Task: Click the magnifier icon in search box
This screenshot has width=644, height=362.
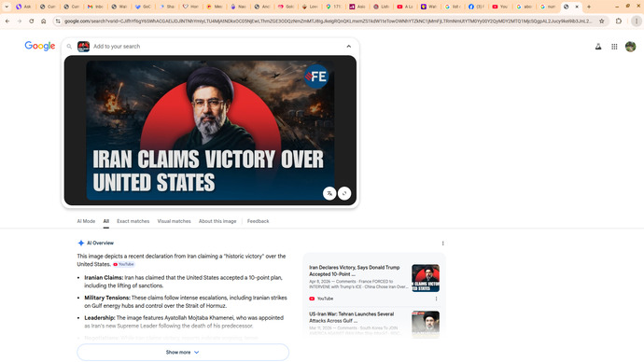Action: click(69, 47)
